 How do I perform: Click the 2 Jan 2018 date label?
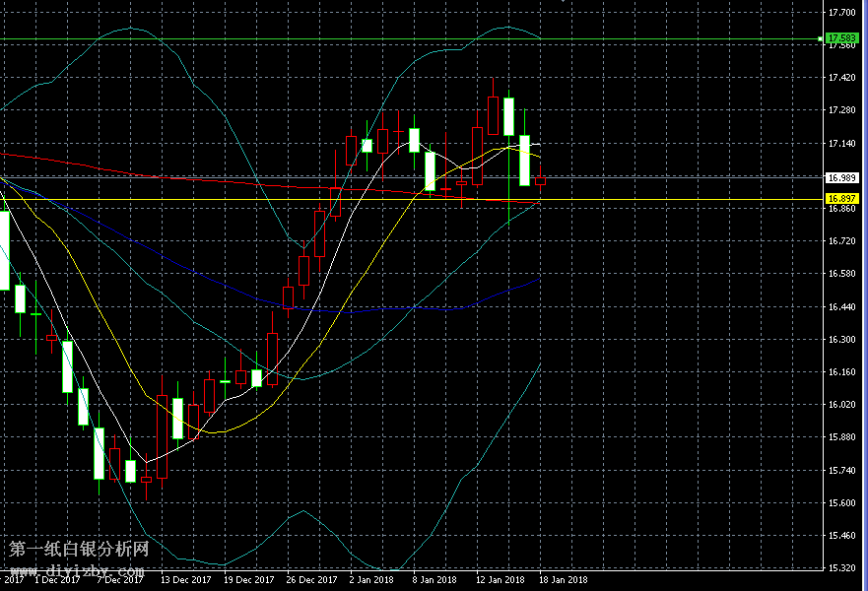[x=372, y=580]
